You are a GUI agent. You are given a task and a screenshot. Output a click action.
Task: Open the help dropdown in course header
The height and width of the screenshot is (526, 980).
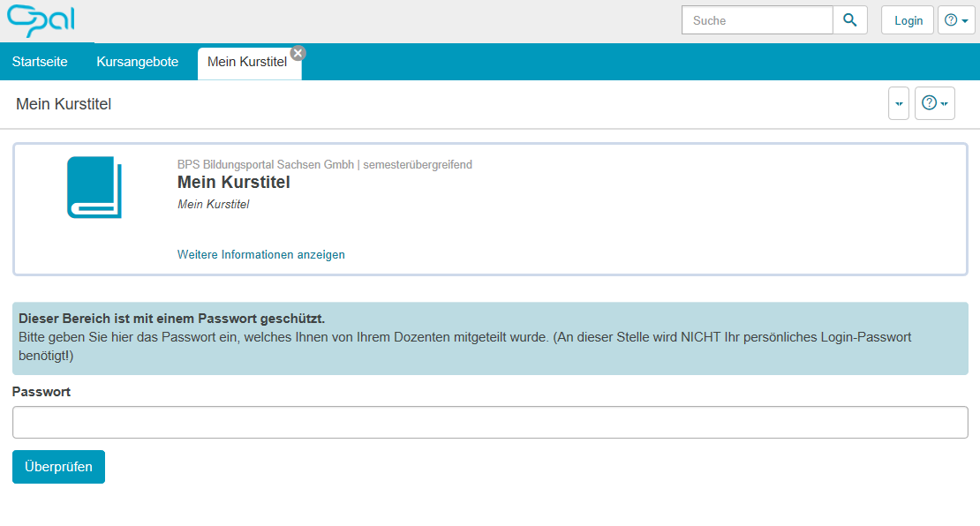pyautogui.click(x=934, y=103)
